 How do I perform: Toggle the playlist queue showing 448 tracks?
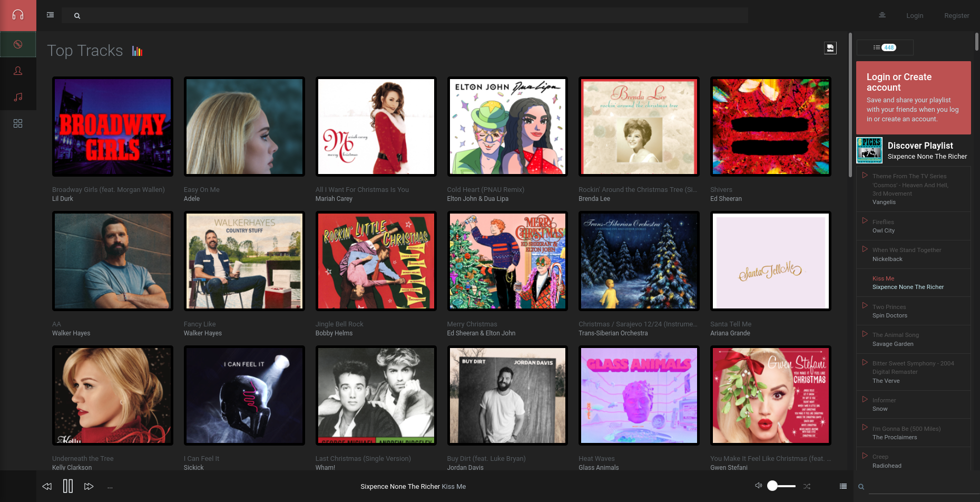(x=885, y=47)
